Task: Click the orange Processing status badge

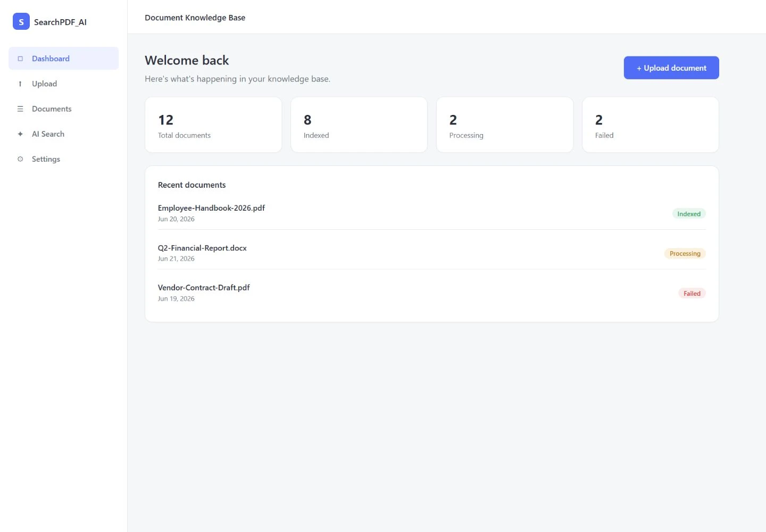Action: click(x=685, y=254)
